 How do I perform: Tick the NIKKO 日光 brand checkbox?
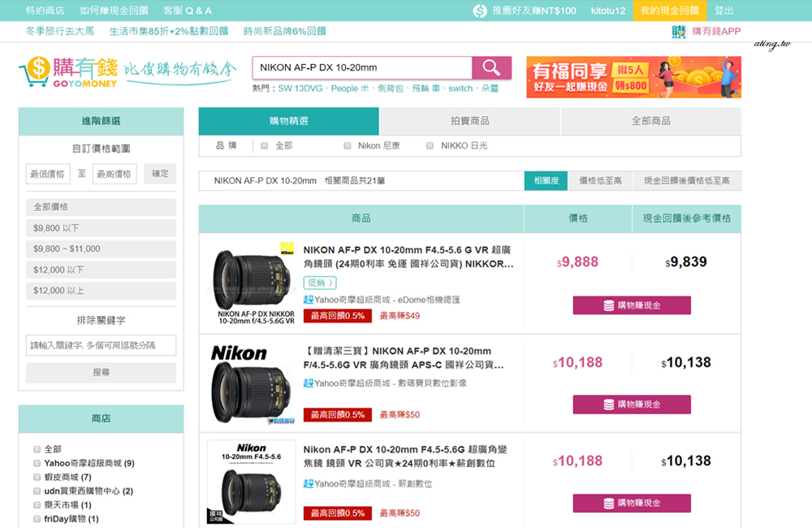[430, 146]
